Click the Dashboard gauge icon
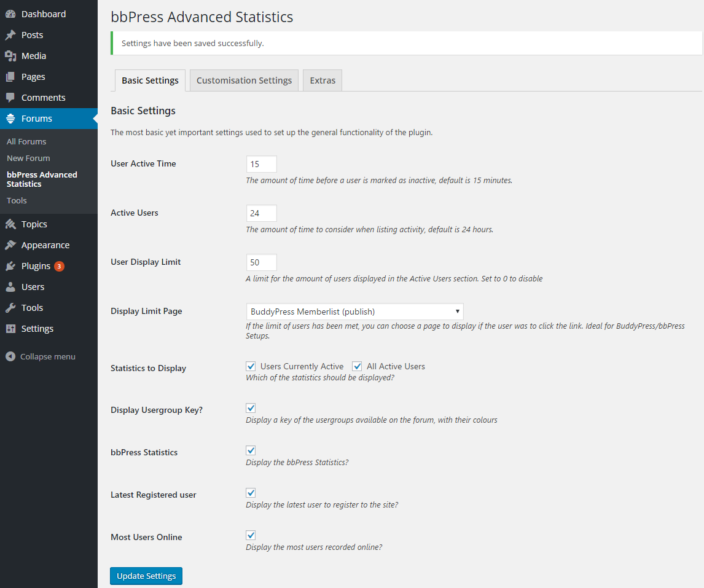Viewport: 704px width, 588px height. [x=10, y=14]
